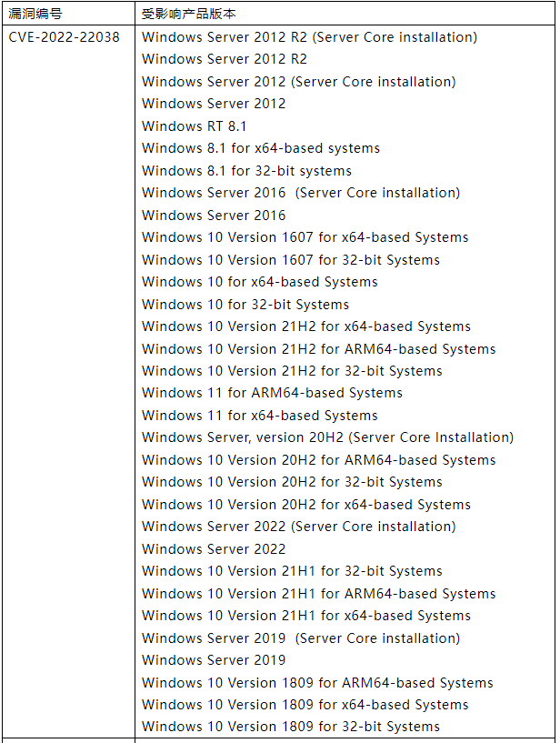Image resolution: width=560 pixels, height=743 pixels.
Task: Select Windows 10 Version 1809 for 32-bit Systems
Action: 291,727
